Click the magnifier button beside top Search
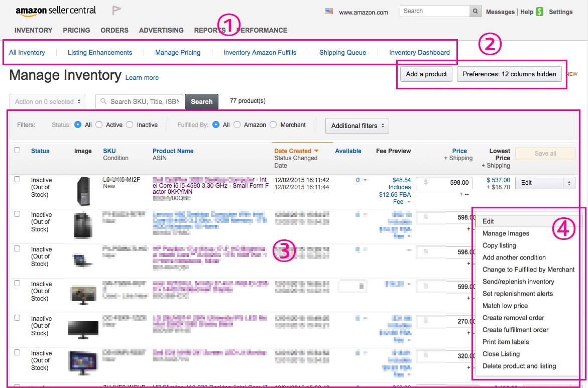Screen dimensions: 588x388 [x=475, y=11]
